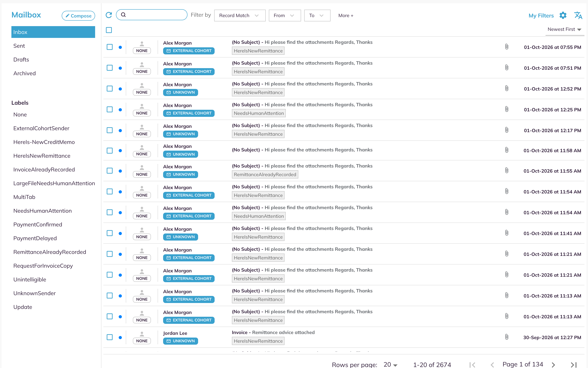Click the refresh mailbox icon
The image size is (588, 368).
pyautogui.click(x=109, y=15)
